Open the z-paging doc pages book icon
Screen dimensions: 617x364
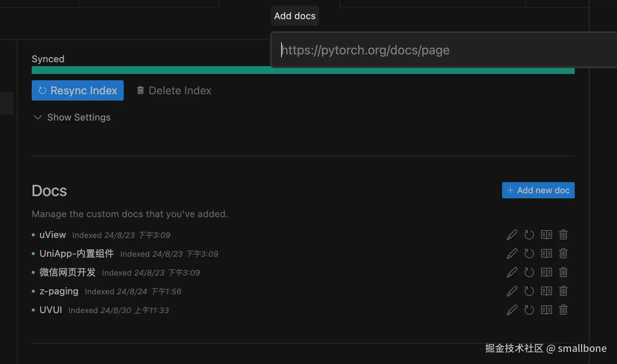546,291
